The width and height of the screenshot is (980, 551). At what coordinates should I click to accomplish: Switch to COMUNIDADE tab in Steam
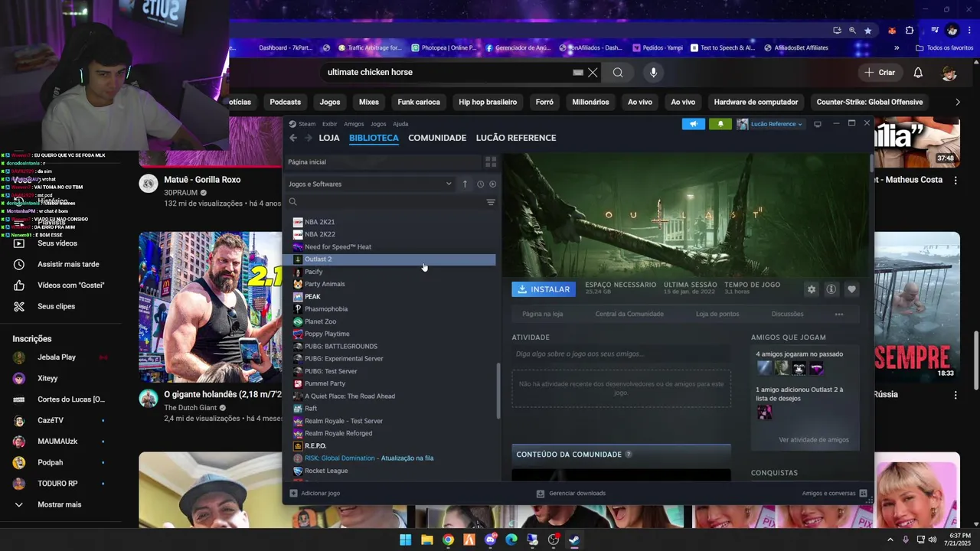[x=437, y=138]
